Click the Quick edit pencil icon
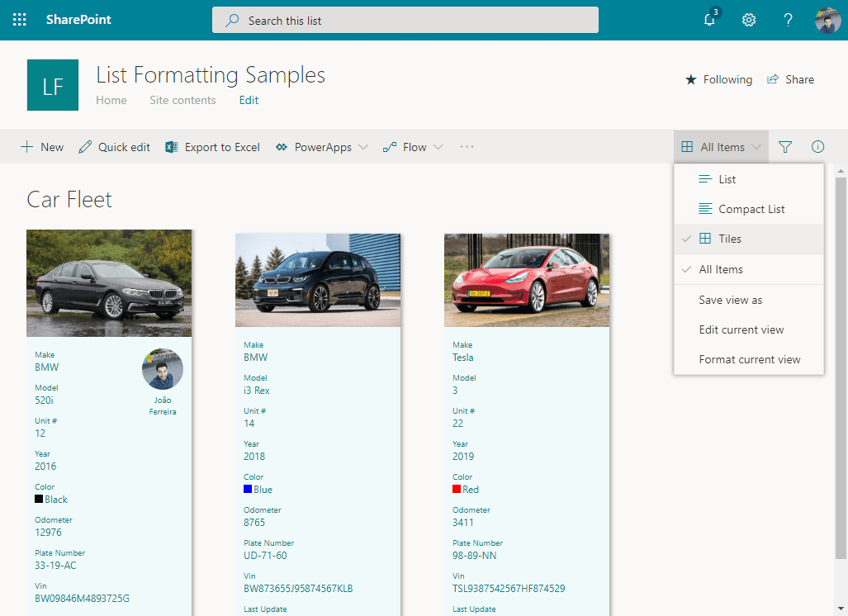This screenshot has height=616, width=848. 85,147
